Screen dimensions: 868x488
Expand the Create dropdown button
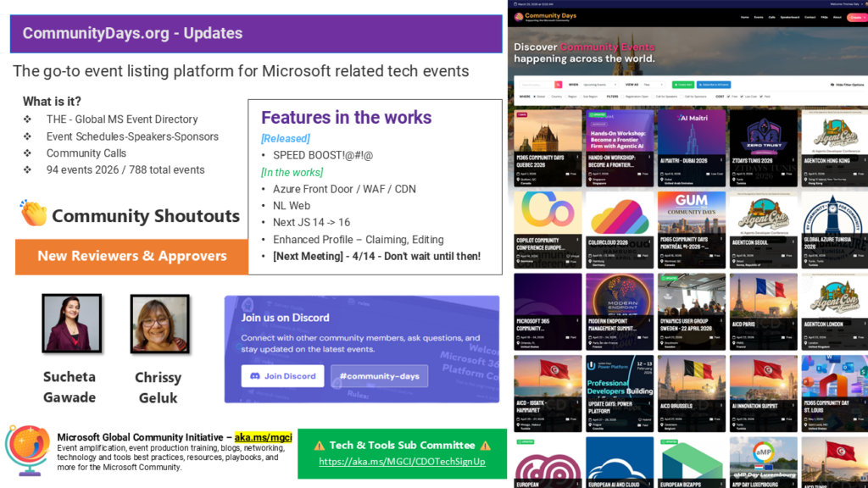(x=857, y=17)
